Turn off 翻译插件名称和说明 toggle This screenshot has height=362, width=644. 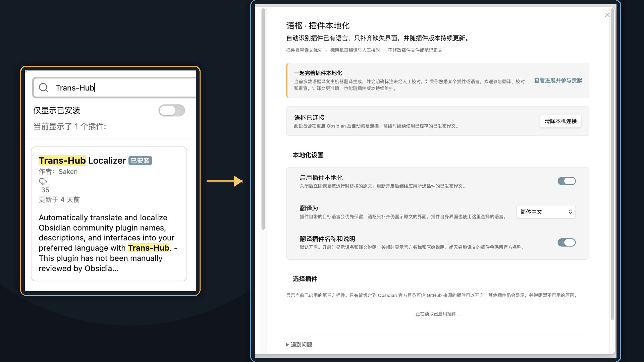567,242
